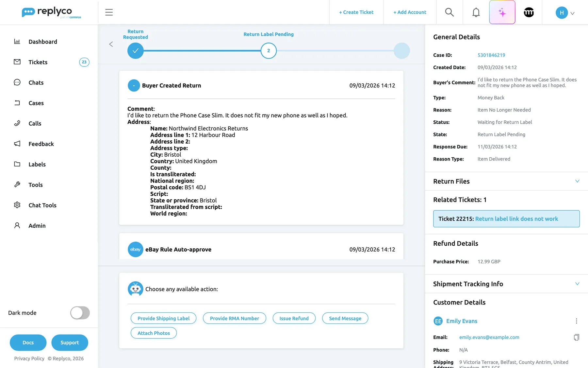This screenshot has width=588, height=368.
Task: Click the search magnifier icon
Action: click(x=449, y=12)
